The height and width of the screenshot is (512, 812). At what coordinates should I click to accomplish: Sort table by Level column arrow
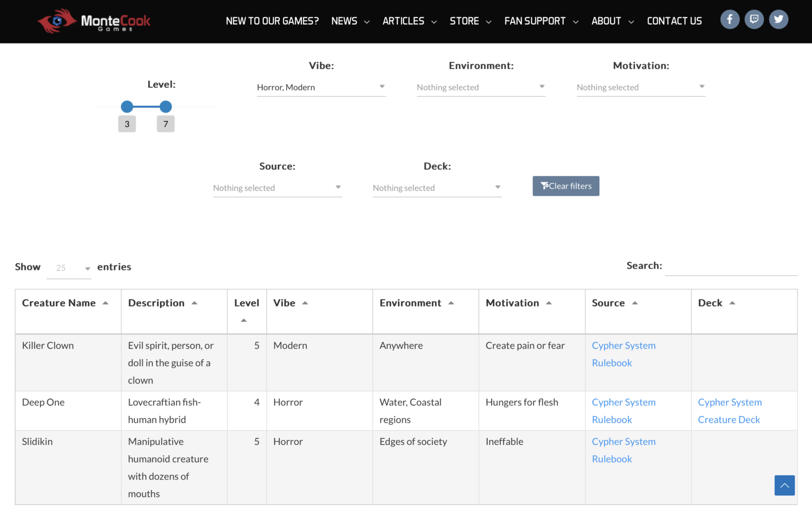[244, 320]
